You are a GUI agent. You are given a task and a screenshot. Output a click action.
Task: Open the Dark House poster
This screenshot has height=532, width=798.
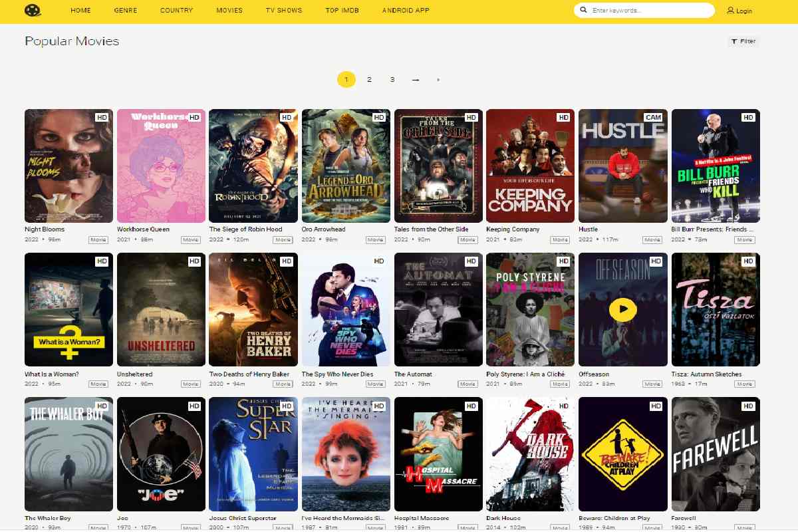pos(531,454)
